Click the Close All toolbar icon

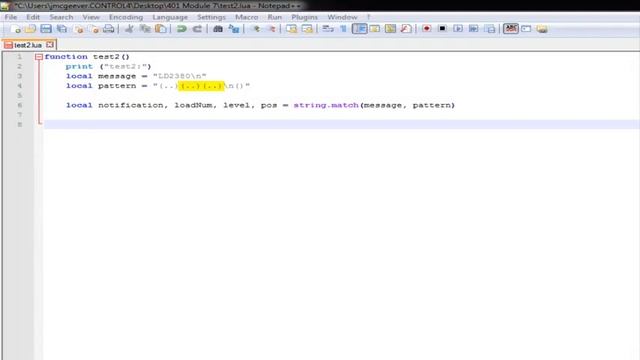94,29
